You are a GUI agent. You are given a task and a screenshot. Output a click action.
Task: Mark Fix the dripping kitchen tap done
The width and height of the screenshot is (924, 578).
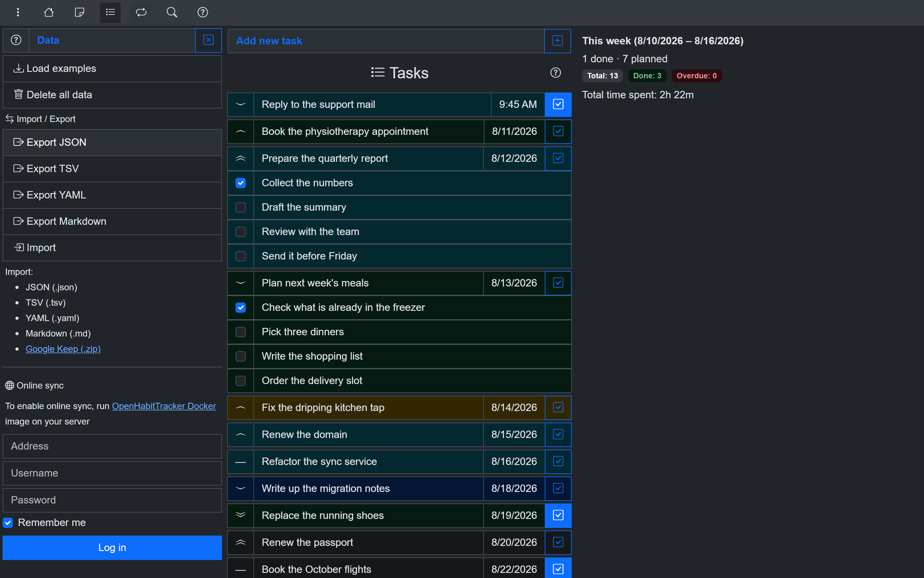tap(558, 407)
